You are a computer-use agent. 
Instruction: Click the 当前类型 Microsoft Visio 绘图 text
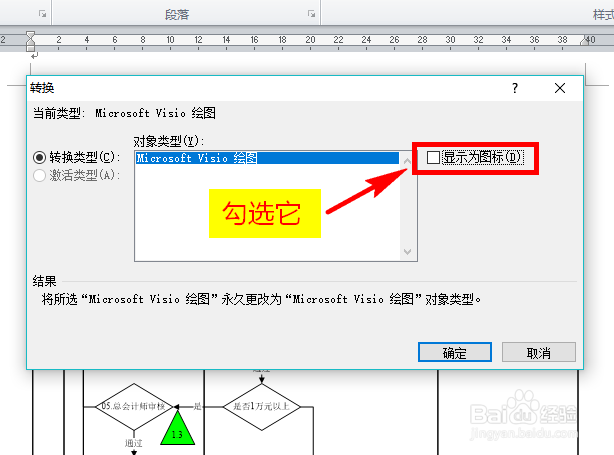124,114
